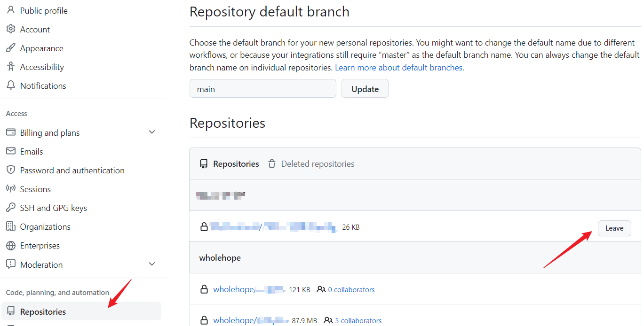Click the Public profile person icon
The height and width of the screenshot is (326, 644).
click(x=10, y=10)
